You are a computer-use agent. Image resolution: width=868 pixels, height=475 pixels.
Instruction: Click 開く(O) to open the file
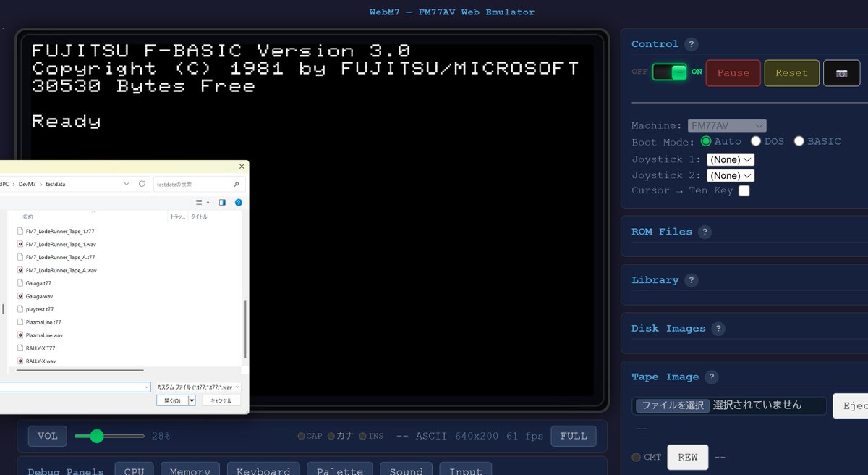click(172, 400)
